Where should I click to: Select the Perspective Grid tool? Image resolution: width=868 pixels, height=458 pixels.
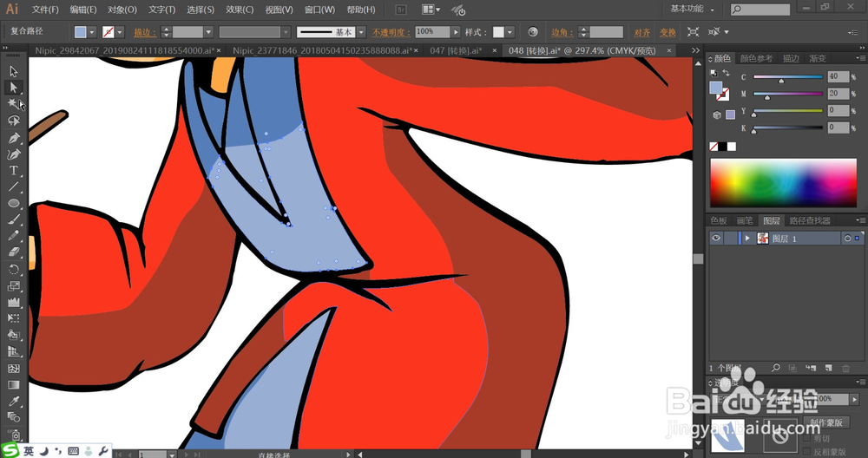[x=14, y=351]
